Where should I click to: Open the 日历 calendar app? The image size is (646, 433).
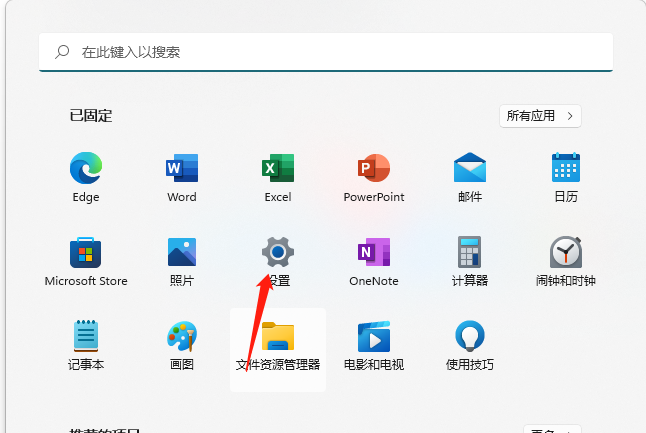pyautogui.click(x=566, y=167)
